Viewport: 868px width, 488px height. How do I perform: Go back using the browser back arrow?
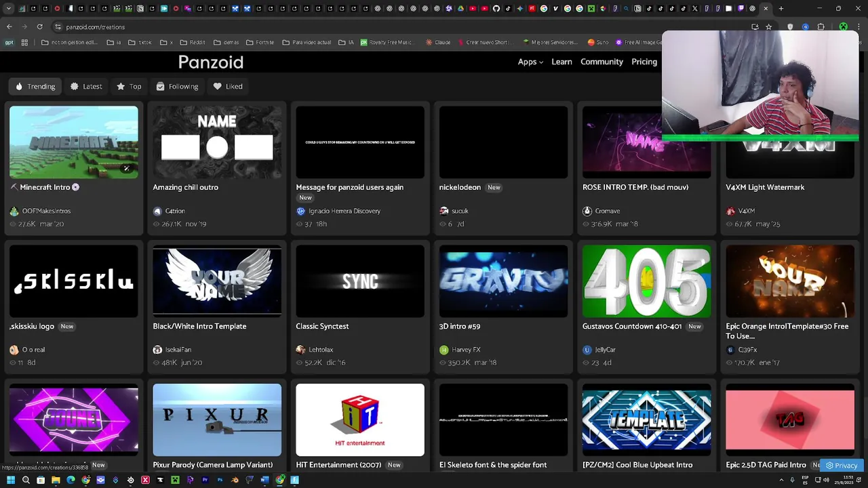[9, 26]
